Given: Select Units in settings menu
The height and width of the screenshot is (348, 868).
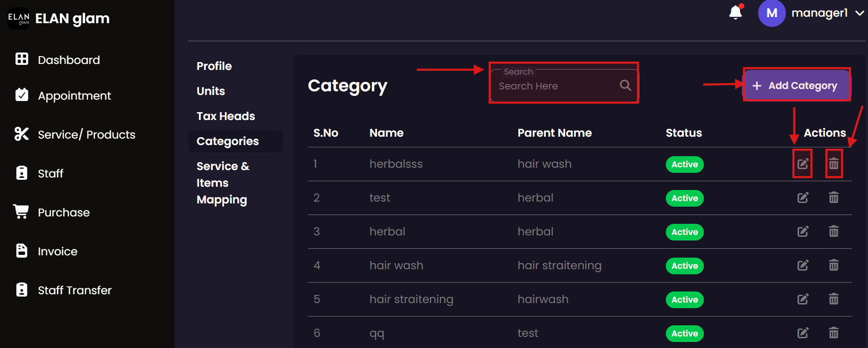Looking at the screenshot, I should pos(211,91).
